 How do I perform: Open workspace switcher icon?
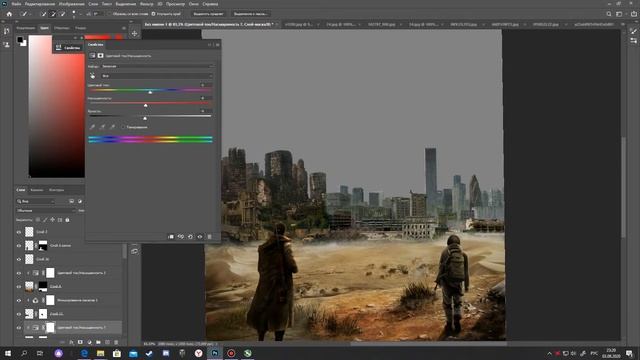[620, 14]
